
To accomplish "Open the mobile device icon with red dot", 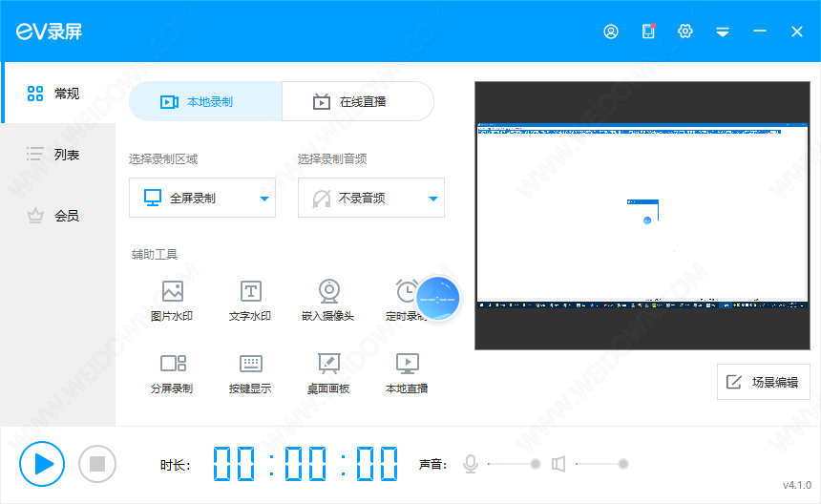I will tap(649, 31).
